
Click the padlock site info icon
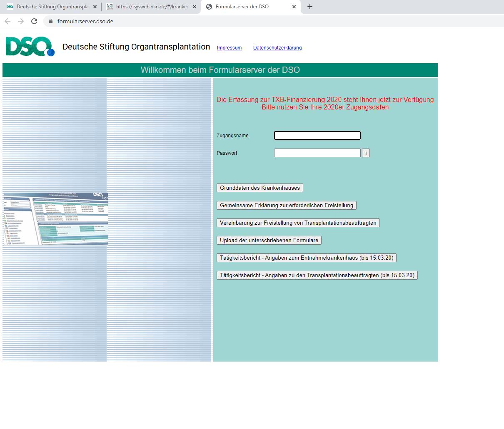click(51, 21)
